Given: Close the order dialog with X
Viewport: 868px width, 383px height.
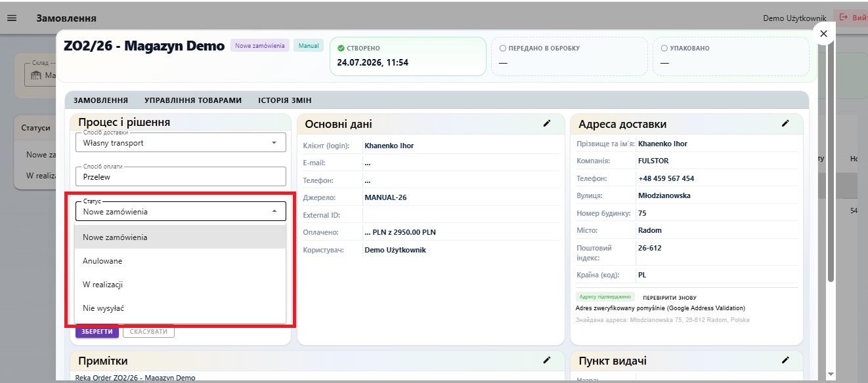Looking at the screenshot, I should tap(823, 33).
